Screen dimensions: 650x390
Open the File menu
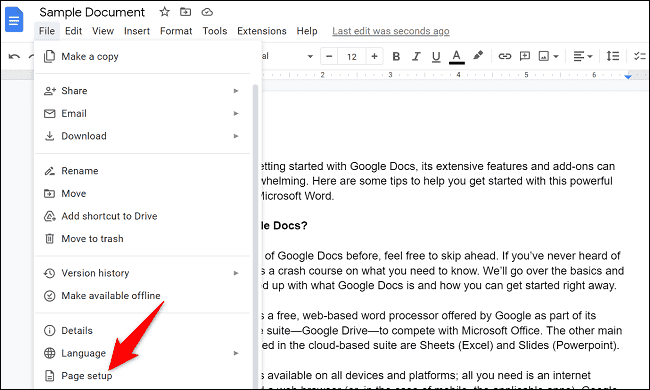(47, 31)
